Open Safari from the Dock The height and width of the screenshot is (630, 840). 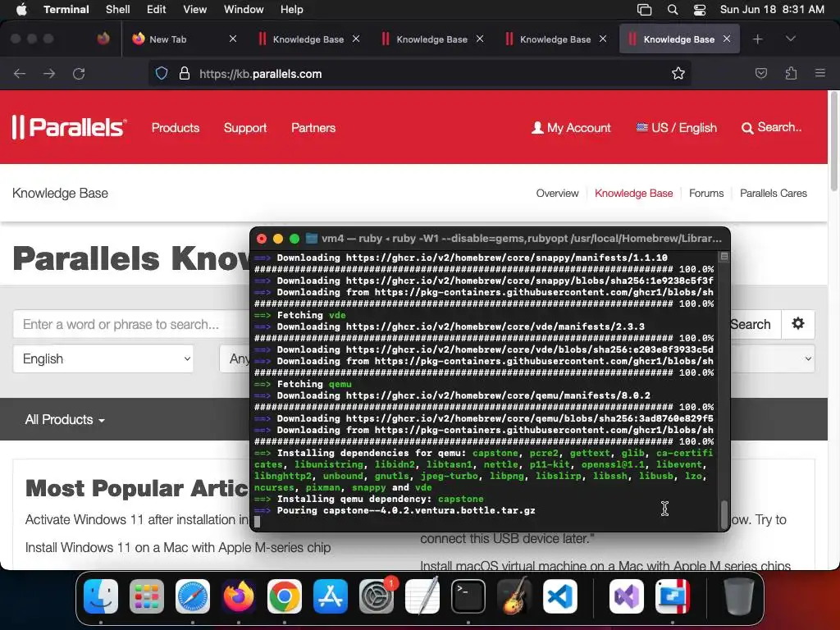coord(193,596)
